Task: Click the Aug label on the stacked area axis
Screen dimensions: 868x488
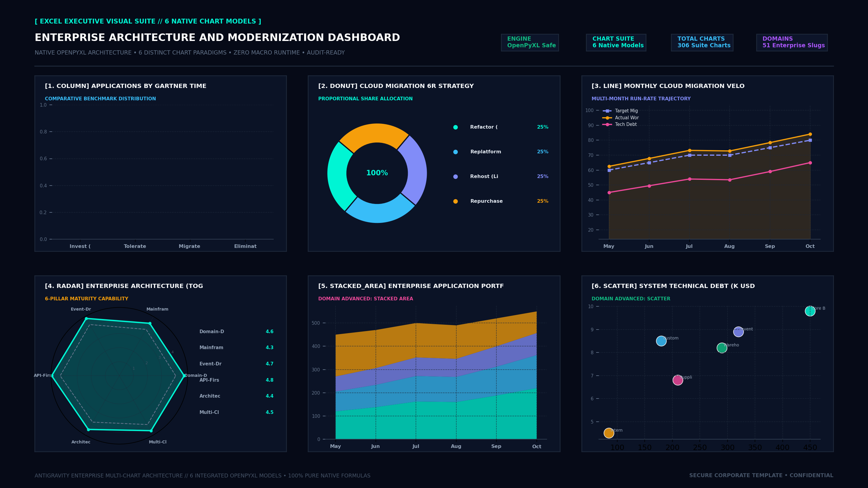Action: click(x=456, y=446)
